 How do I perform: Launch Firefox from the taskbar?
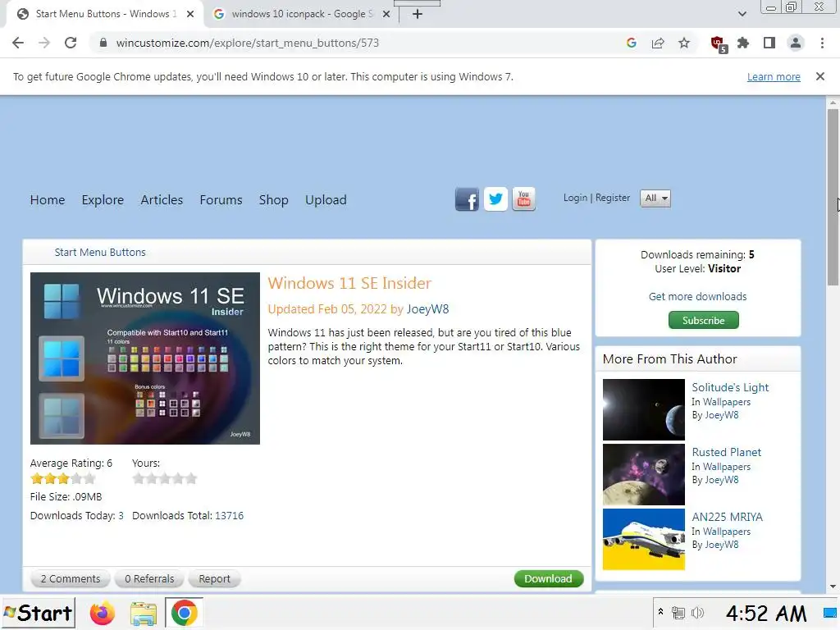click(x=103, y=614)
